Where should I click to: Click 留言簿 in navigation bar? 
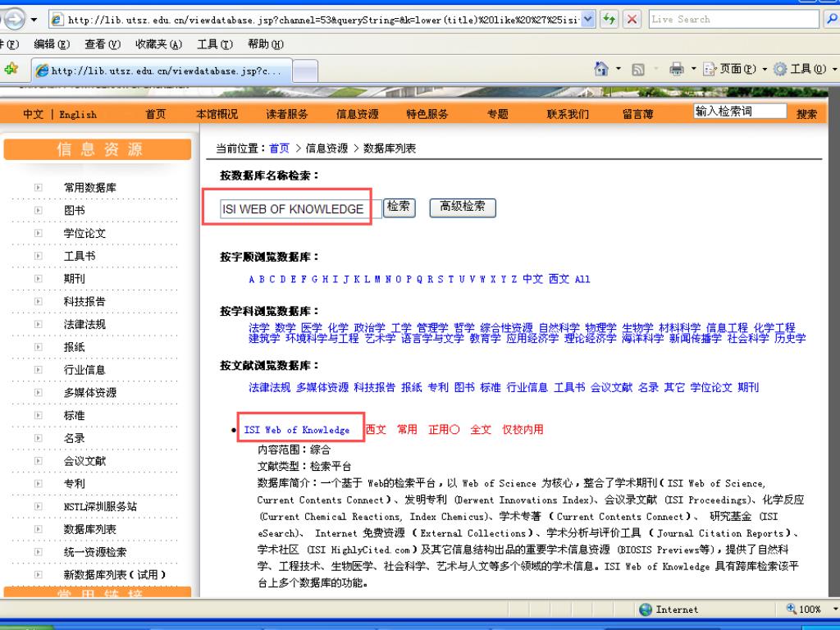638,113
